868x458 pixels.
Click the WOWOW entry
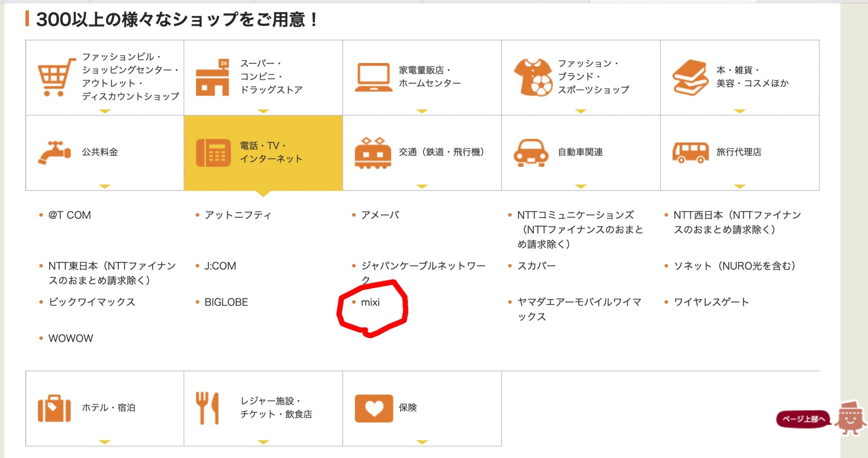click(x=71, y=339)
